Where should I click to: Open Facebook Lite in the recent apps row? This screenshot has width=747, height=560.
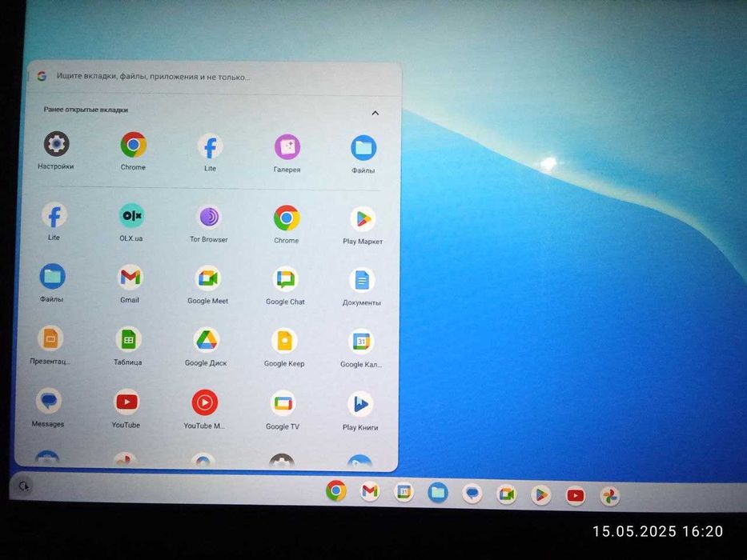pos(210,146)
